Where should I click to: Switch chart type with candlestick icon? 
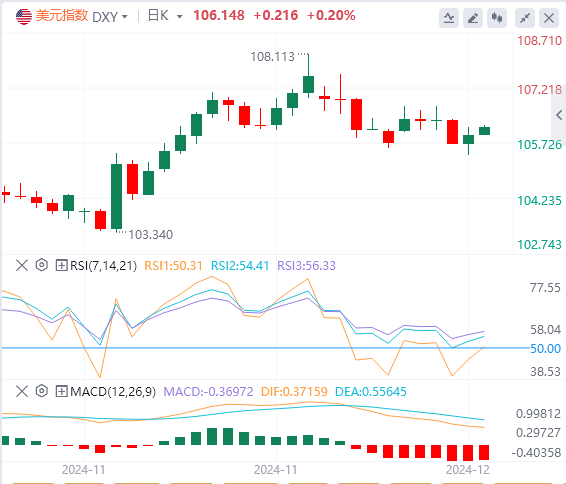click(497, 18)
